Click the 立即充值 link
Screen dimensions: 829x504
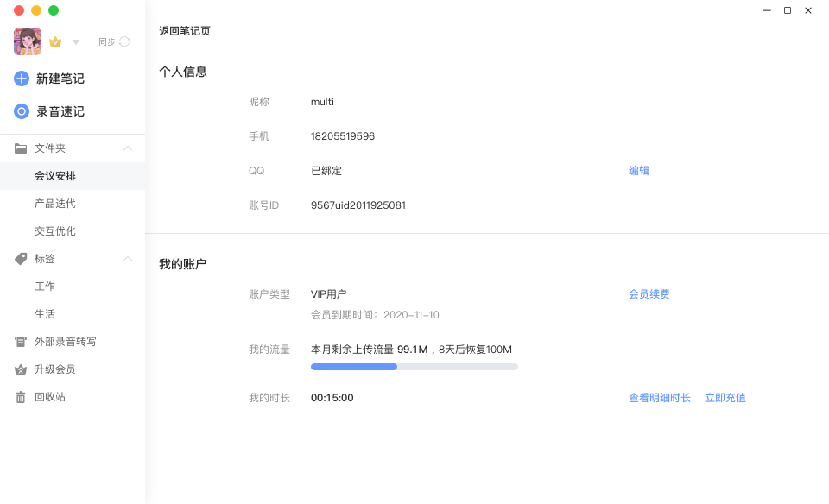pyautogui.click(x=725, y=398)
